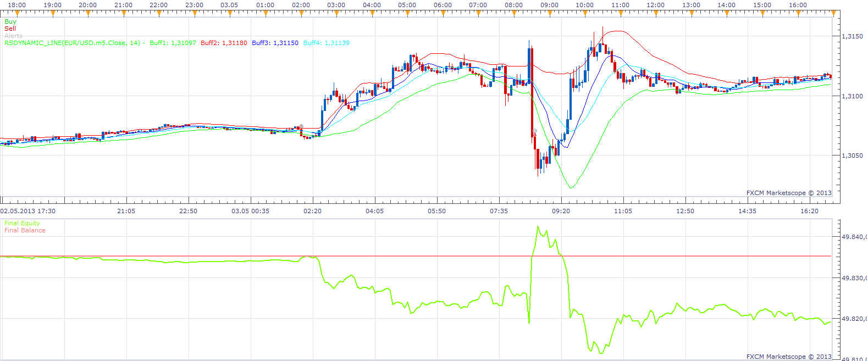
Task: Click the 21:05 bottom time label
Action: point(126,211)
